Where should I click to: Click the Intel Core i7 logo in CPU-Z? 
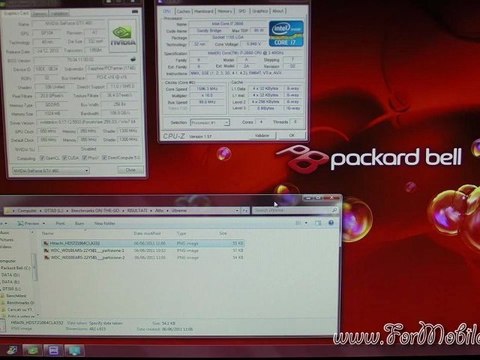coord(286,33)
